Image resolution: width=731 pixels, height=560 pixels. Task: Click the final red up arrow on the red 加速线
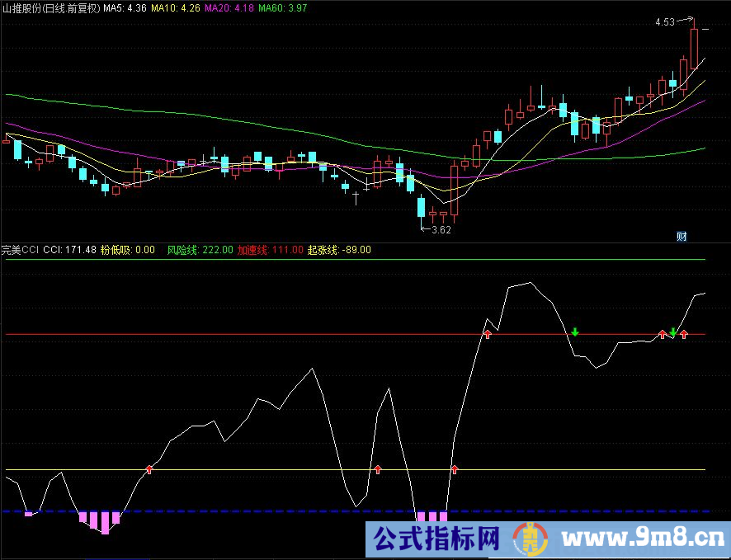[x=684, y=334]
